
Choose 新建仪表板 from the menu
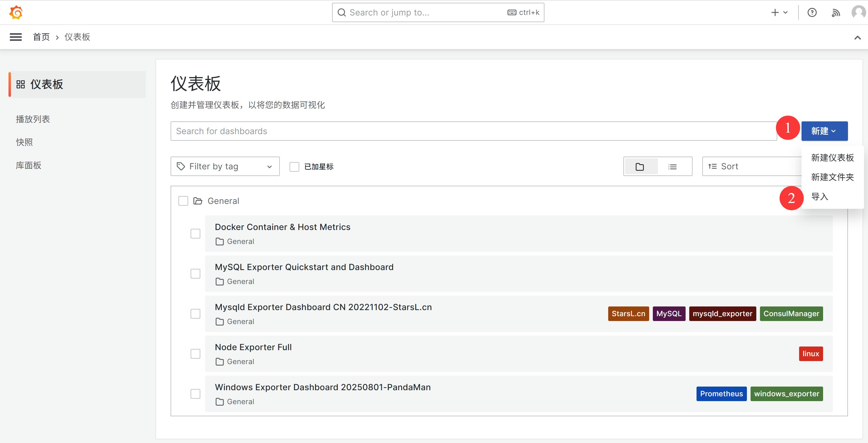tap(832, 158)
